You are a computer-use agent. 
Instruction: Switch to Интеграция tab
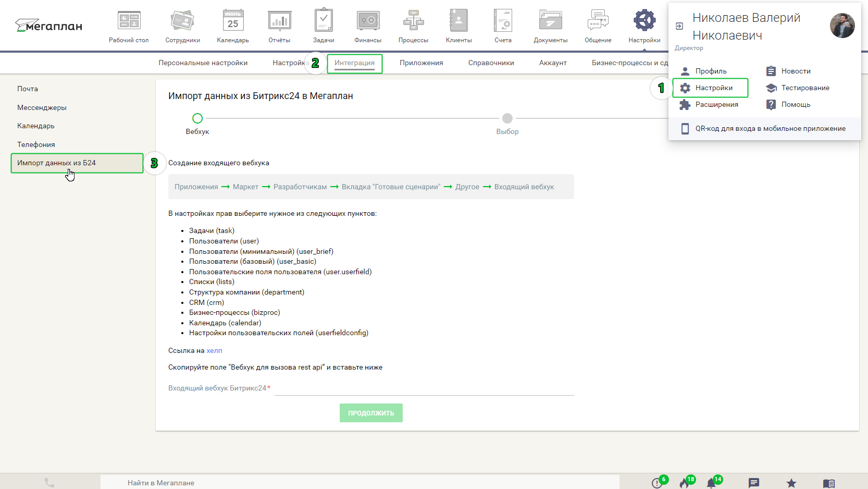pos(355,63)
